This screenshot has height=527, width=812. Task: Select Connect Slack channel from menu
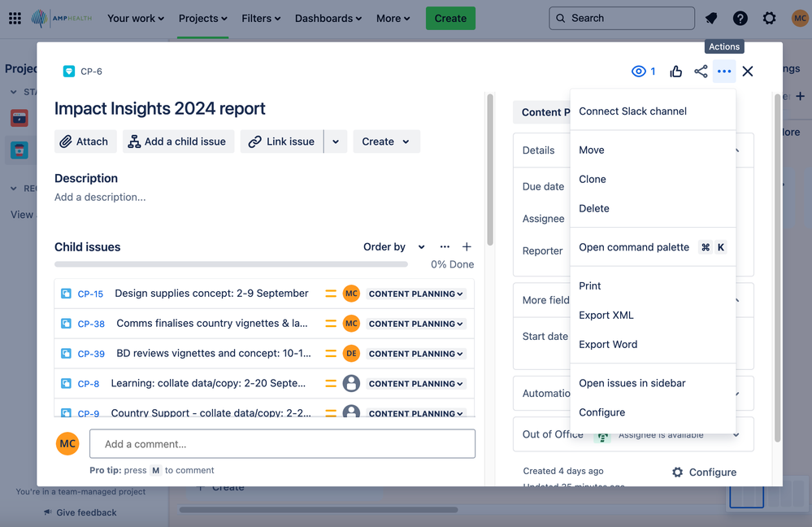point(653,111)
